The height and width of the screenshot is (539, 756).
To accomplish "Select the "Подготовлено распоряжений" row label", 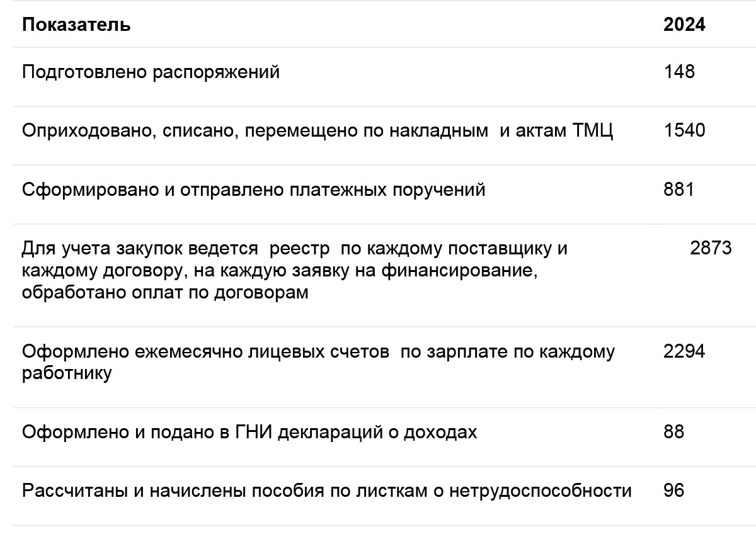I will (151, 72).
